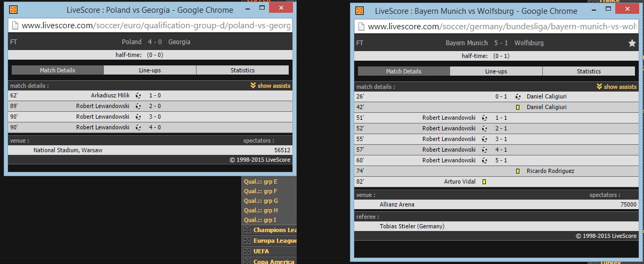
Task: Click Qual.:: grp F link
Action: (260, 191)
